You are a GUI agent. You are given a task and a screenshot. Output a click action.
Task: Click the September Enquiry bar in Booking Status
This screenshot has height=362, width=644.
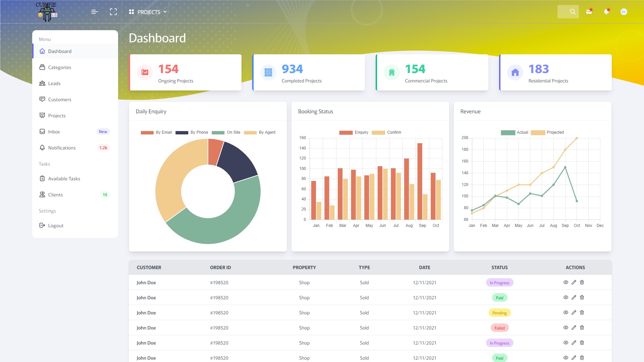420,181
